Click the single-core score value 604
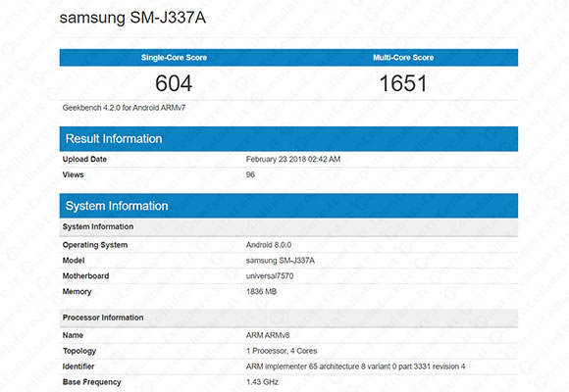 (x=174, y=83)
